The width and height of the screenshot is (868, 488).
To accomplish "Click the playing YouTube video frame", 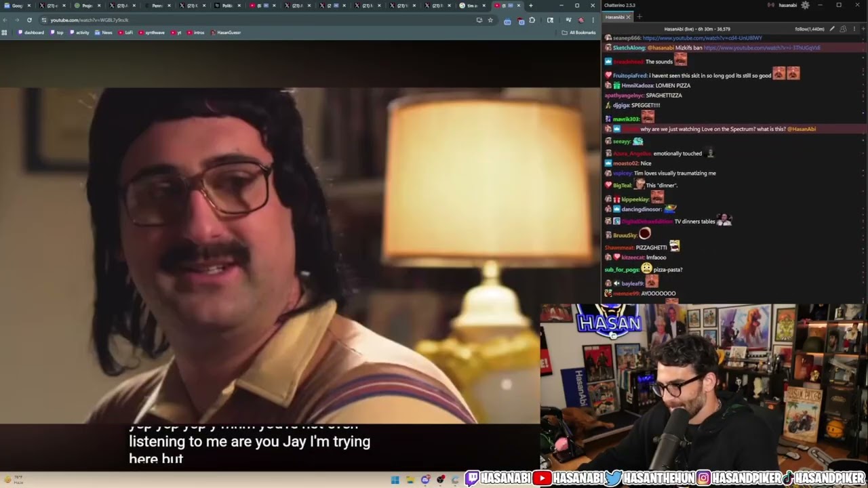I will click(x=300, y=256).
